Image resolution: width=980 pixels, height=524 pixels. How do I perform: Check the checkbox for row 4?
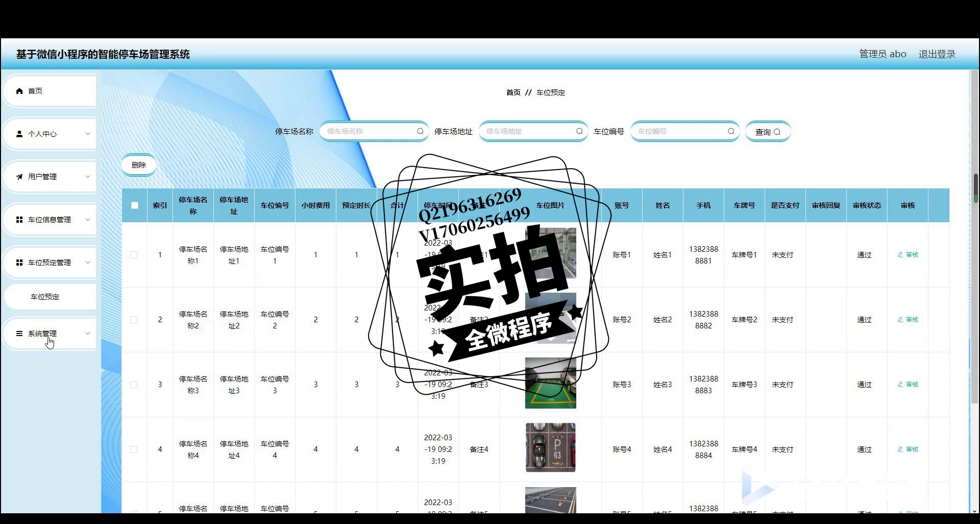[134, 449]
